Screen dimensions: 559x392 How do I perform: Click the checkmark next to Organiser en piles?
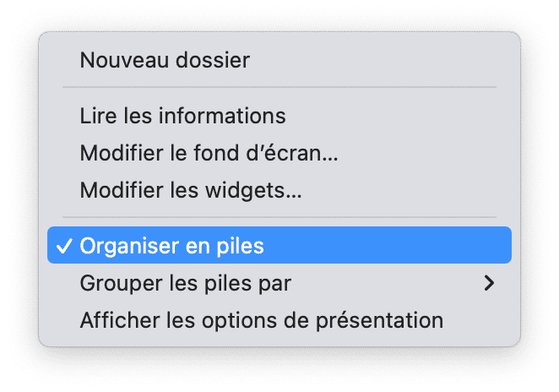(64, 246)
